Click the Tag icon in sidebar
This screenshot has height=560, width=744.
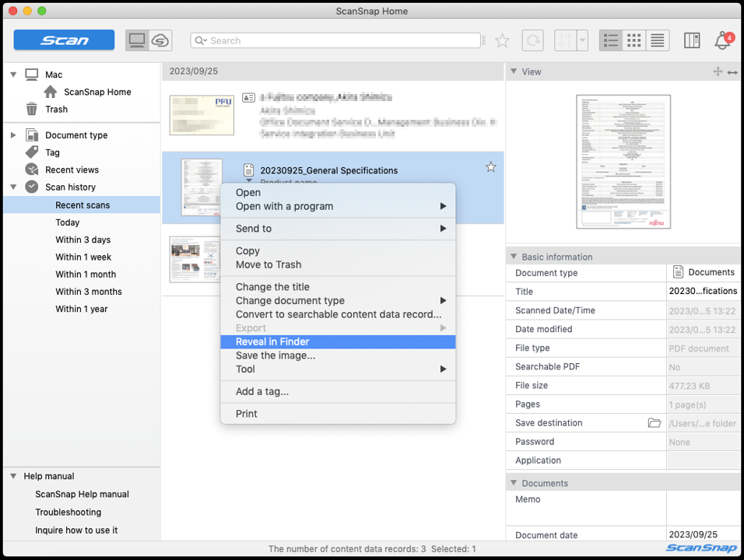[x=32, y=152]
